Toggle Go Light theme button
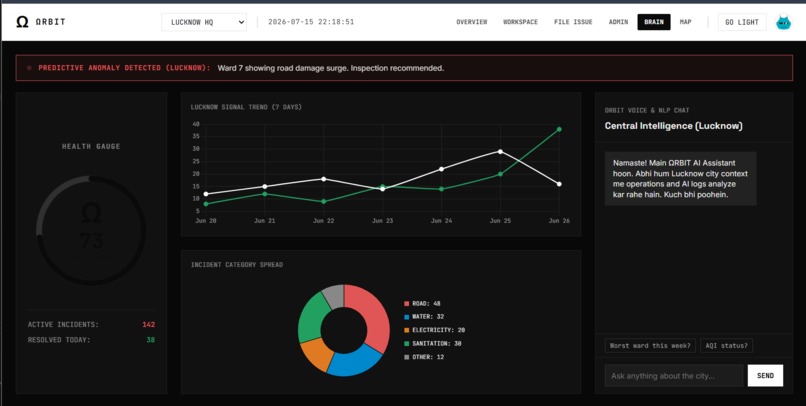 (742, 22)
